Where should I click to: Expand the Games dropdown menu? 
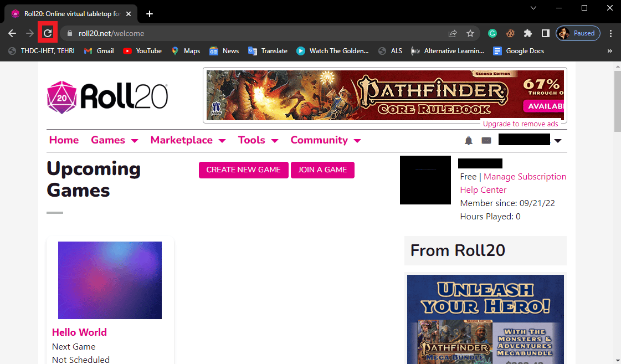[114, 140]
